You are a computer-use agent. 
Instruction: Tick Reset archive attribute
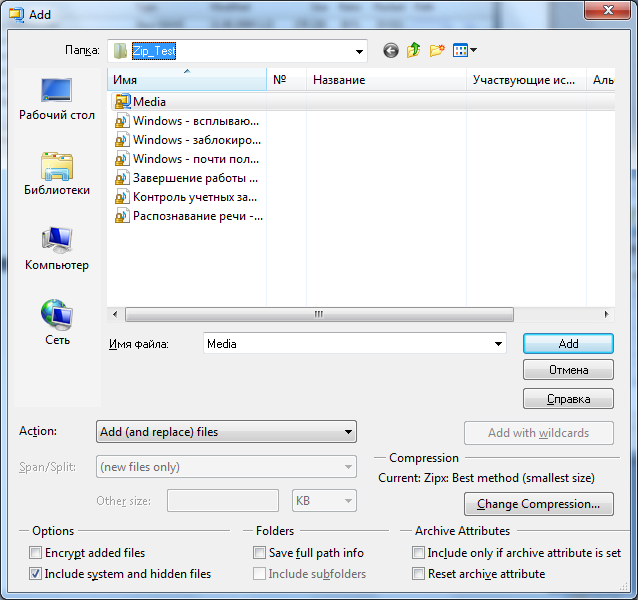(x=418, y=574)
